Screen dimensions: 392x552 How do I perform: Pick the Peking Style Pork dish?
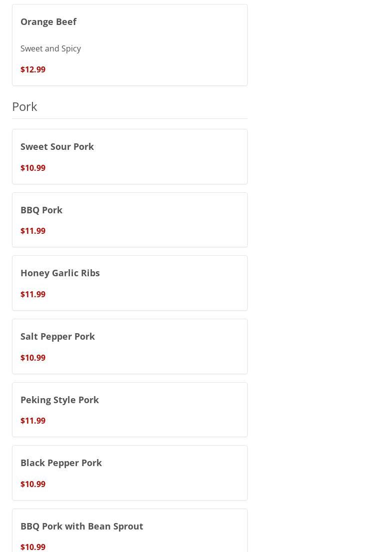59,400
